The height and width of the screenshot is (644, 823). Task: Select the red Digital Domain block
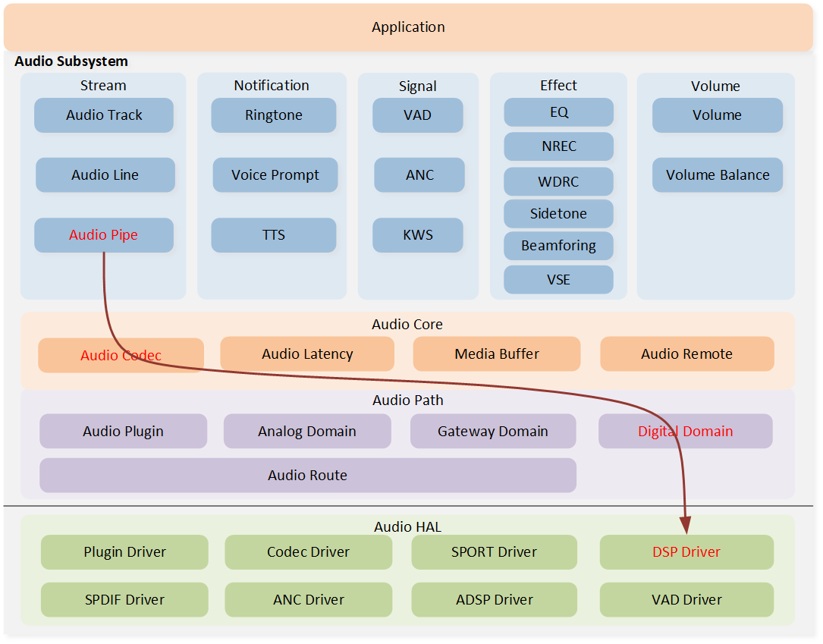coord(686,432)
